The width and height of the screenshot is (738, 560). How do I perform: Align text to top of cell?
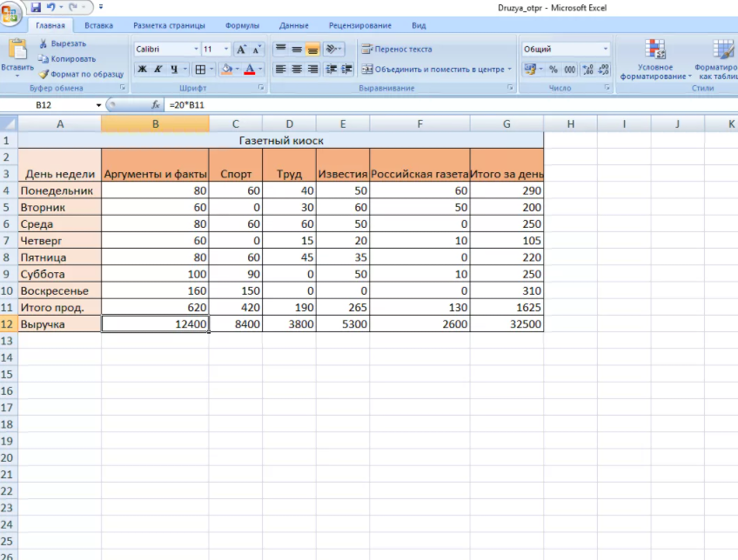click(x=280, y=49)
